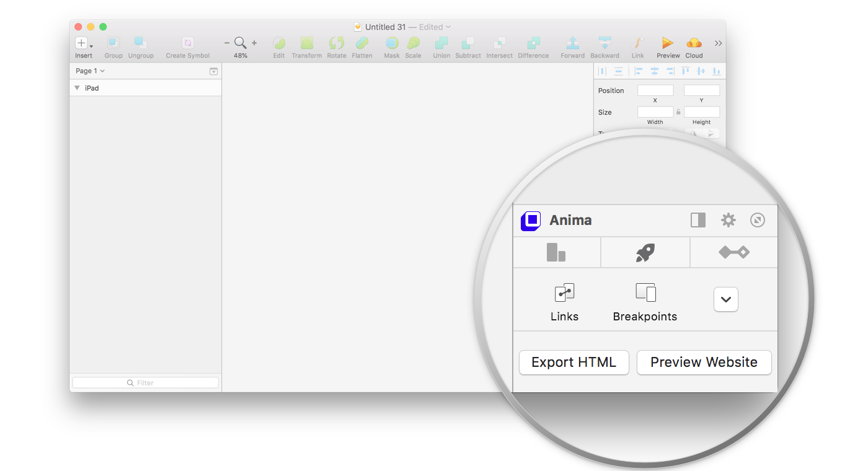This screenshot has height=471, width=868.
Task: Switch to Anima Layout tab
Action: [x=557, y=252]
